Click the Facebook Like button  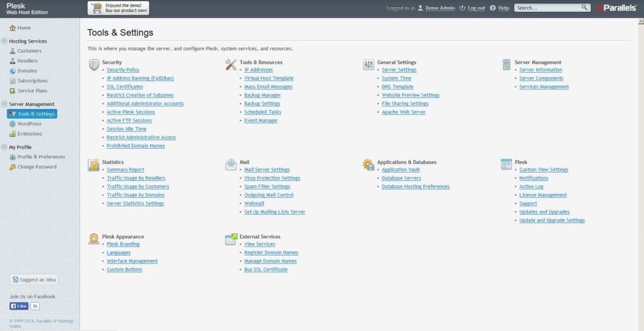19,306
